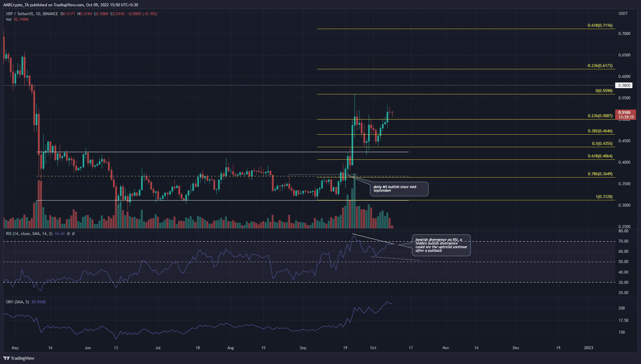This screenshot has width=641, height=364.
Task: Click the 0.5500 price axis tick
Action: 624,98
